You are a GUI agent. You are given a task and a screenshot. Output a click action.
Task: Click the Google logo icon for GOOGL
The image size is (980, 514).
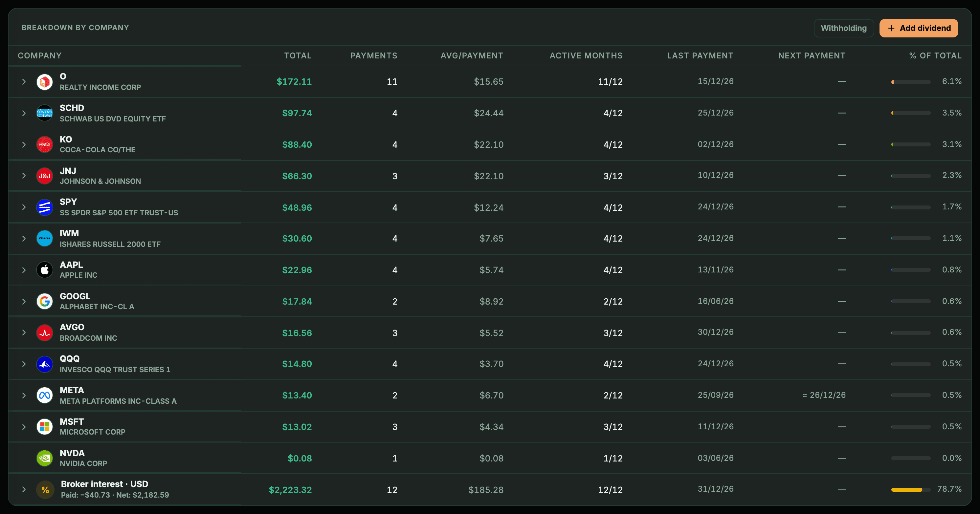coord(45,302)
